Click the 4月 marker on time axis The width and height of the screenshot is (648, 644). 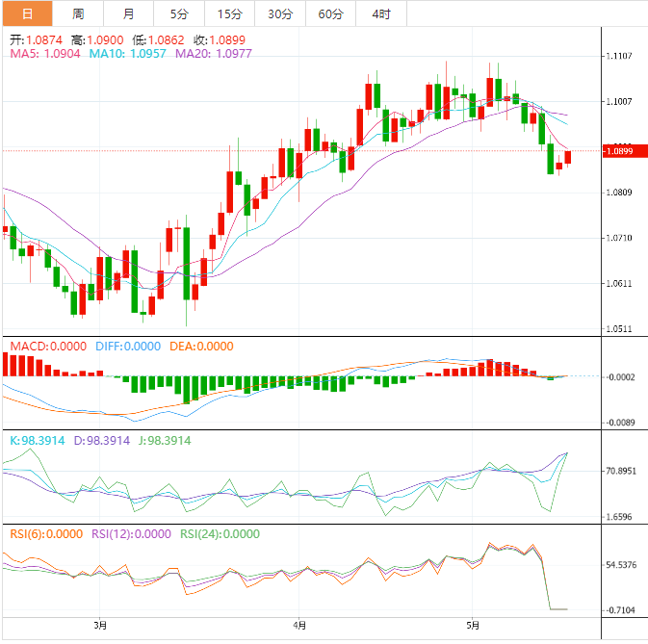click(x=299, y=625)
